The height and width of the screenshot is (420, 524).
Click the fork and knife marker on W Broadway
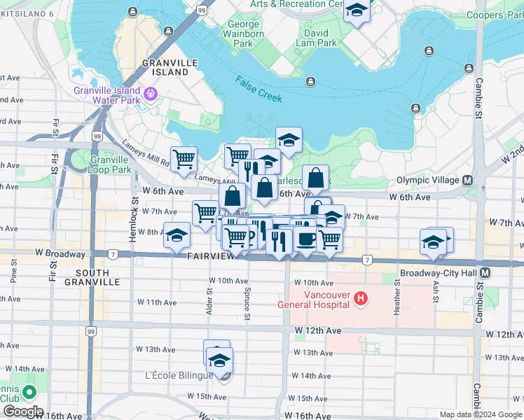[279, 242]
